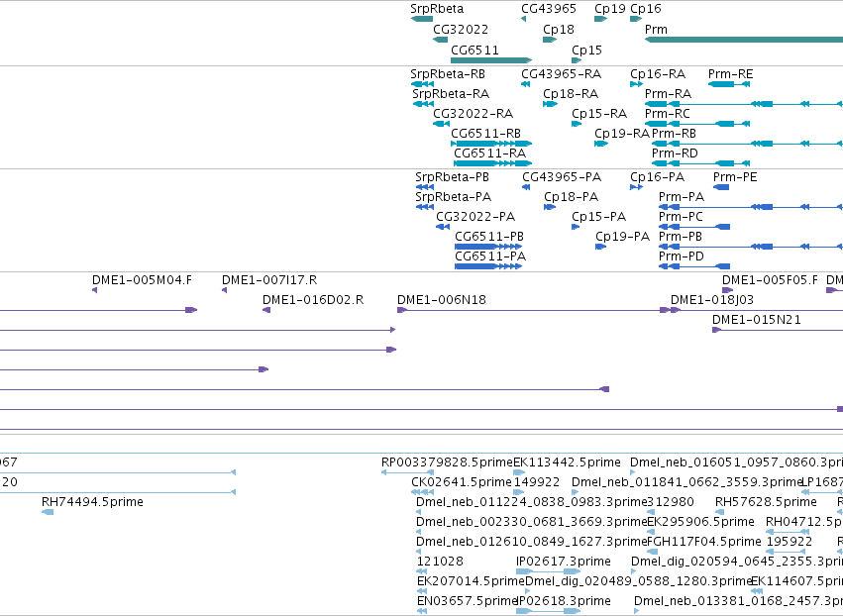Image resolution: width=843 pixels, height=616 pixels.
Task: Select the RP003379828.5prime EST label
Action: tap(448, 462)
